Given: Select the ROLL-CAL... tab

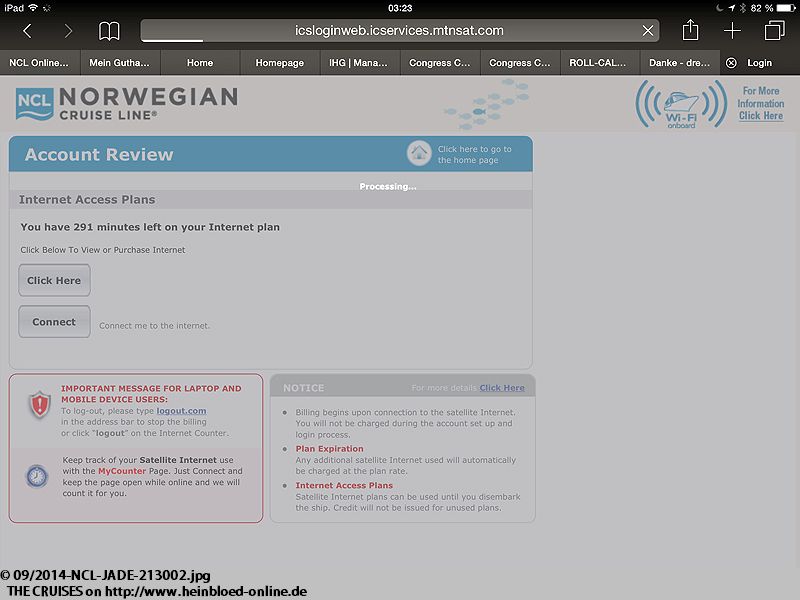Looking at the screenshot, I should coord(600,63).
